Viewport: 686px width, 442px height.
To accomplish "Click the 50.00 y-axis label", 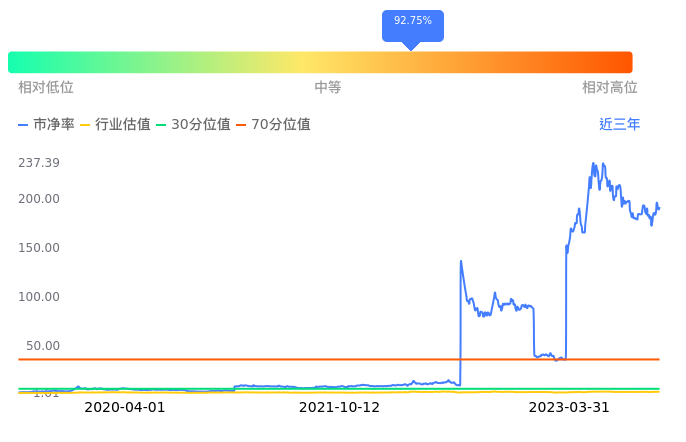I will pyautogui.click(x=42, y=346).
